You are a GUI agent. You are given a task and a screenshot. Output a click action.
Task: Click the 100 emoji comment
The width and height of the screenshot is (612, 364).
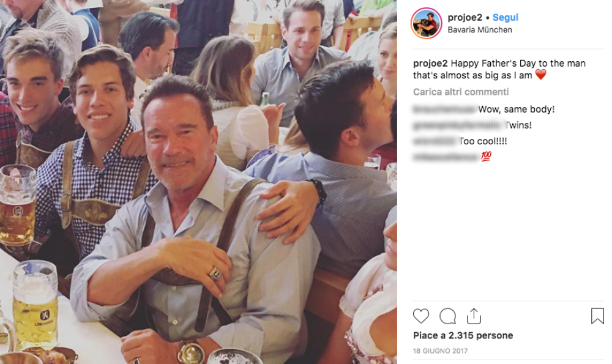point(486,157)
